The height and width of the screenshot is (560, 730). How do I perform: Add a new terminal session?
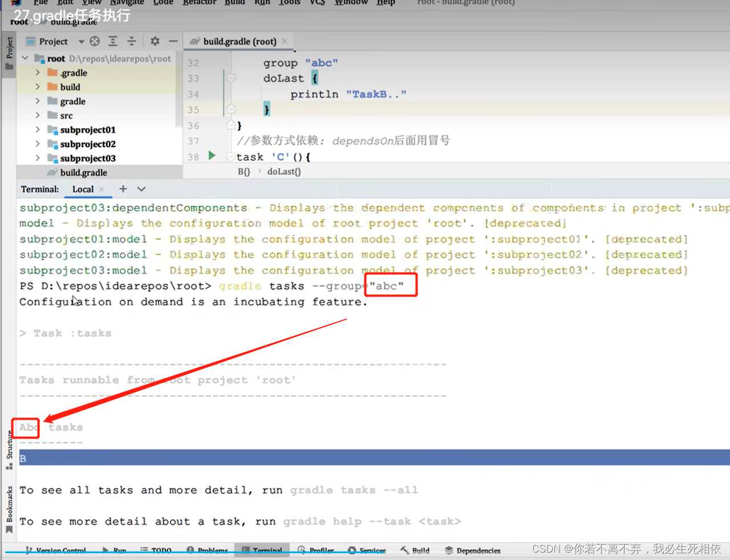123,189
